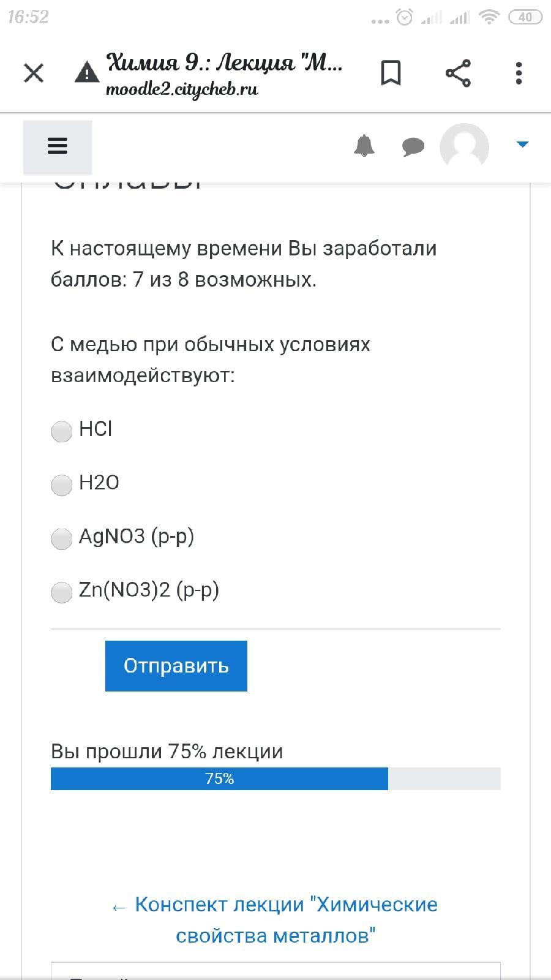This screenshot has height=980, width=551.
Task: Open the three-dot browser menu
Action: click(x=519, y=73)
